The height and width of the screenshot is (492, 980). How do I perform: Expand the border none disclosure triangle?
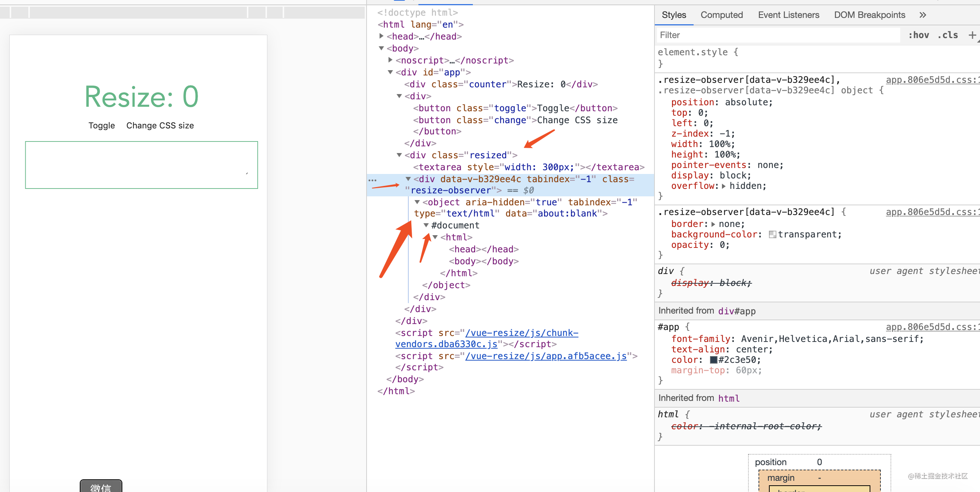tap(714, 224)
